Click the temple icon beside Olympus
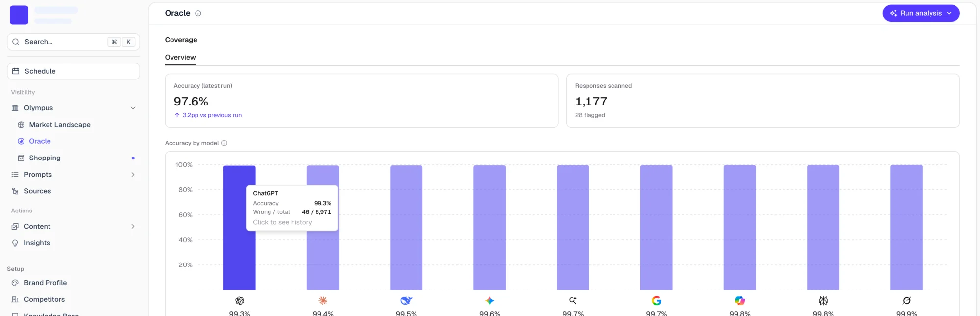Viewport: 980px width, 316px height. tap(15, 108)
